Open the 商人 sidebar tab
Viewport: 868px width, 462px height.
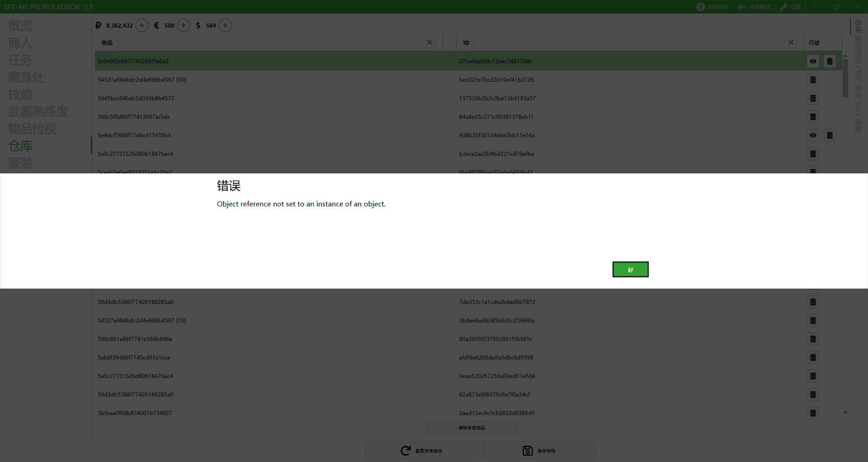20,43
